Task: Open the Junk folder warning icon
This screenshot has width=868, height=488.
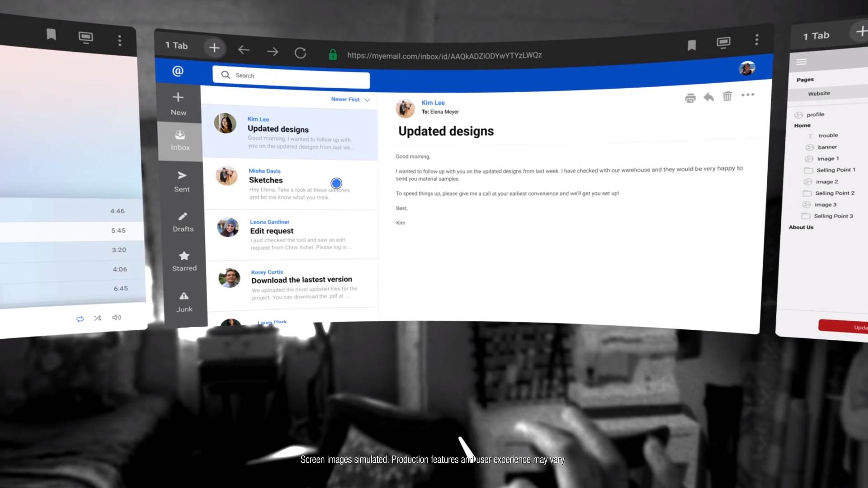Action: (x=184, y=296)
